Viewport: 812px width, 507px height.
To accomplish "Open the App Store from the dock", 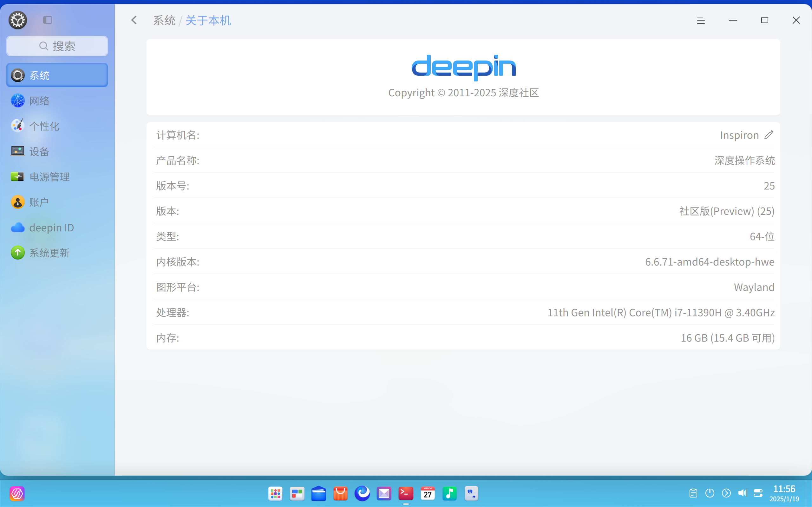I will point(340,493).
